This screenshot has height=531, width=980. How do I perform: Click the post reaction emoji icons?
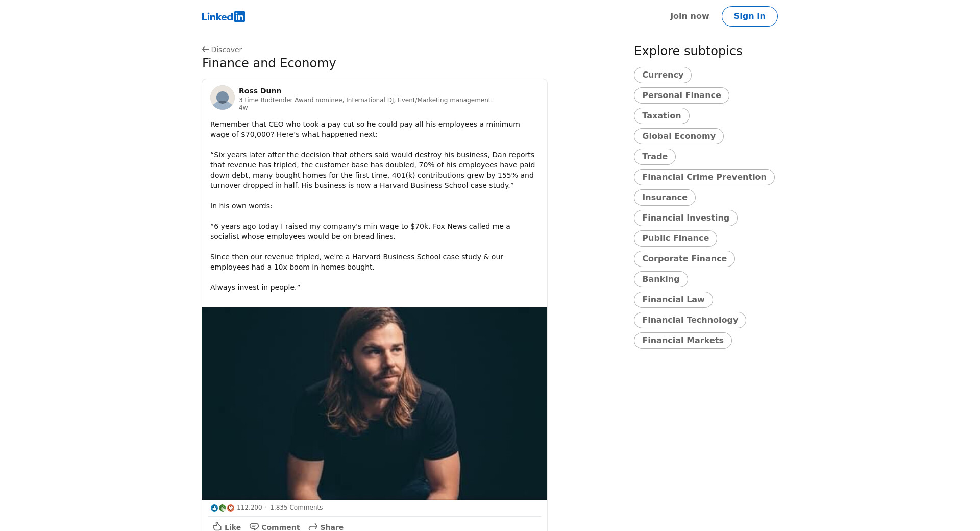(x=222, y=508)
